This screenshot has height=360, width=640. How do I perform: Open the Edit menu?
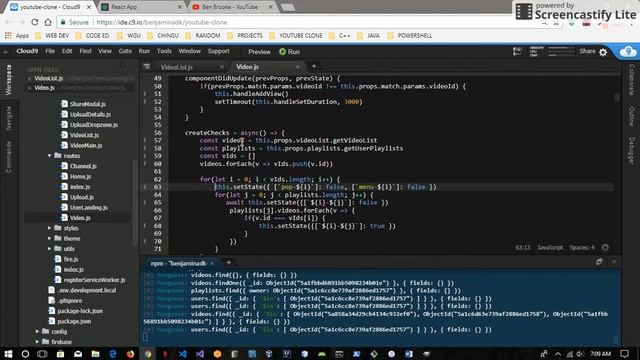click(x=67, y=51)
